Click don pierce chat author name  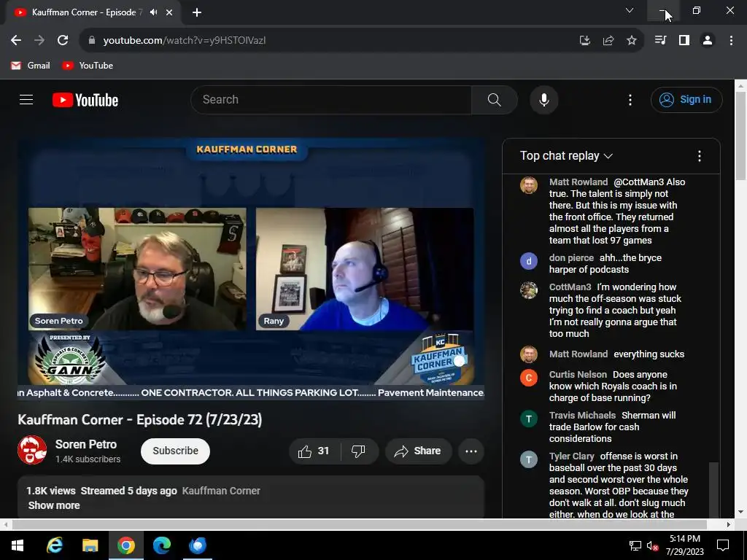[571, 257]
